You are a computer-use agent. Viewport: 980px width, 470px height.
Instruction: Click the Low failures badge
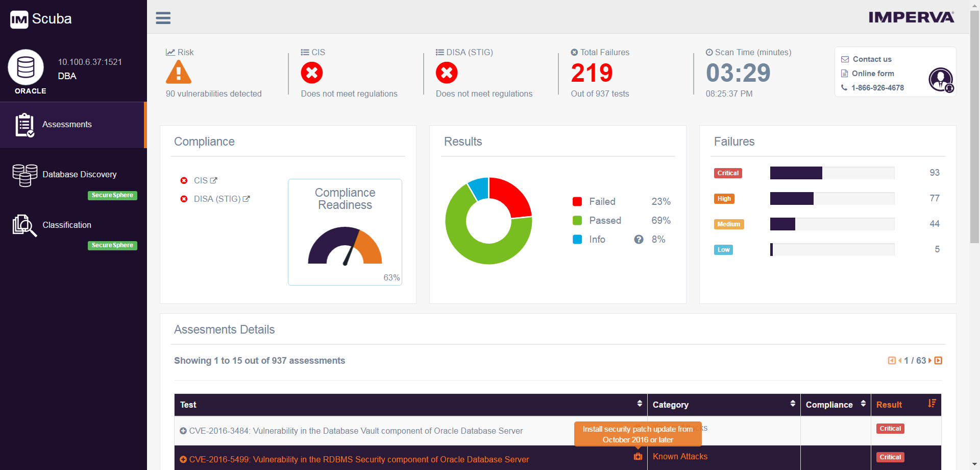[x=724, y=250]
